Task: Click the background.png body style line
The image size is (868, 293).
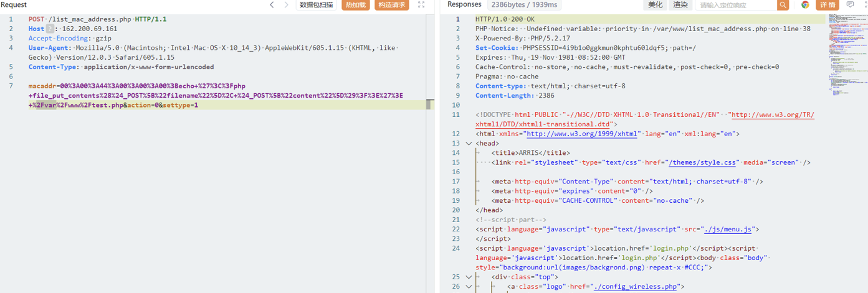Action: [593, 267]
